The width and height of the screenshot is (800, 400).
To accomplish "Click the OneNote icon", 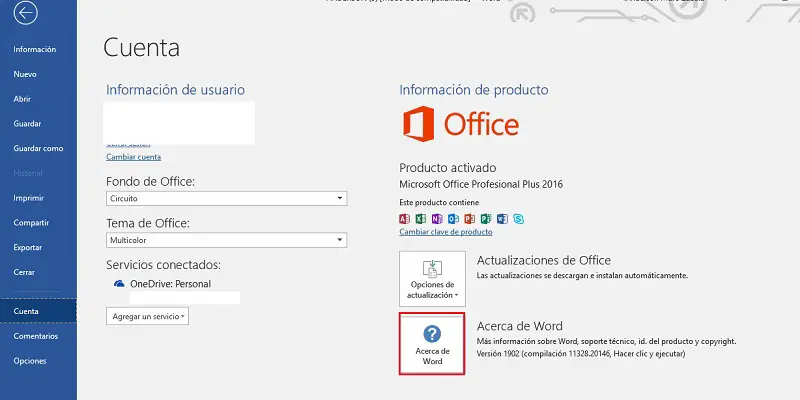I will (x=437, y=219).
